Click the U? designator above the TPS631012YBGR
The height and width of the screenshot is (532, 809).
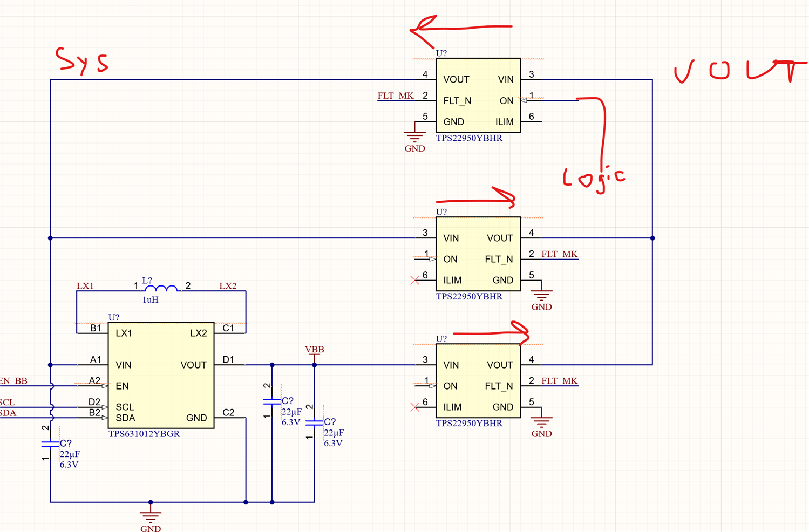tap(114, 317)
